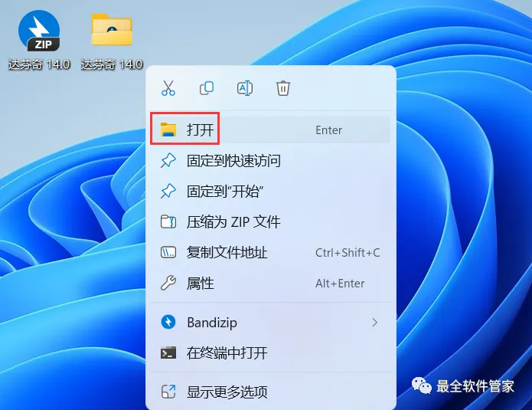Viewport: 532px width, 410px height.
Task: Open the Bandizip submenu entry
Action: pos(270,323)
